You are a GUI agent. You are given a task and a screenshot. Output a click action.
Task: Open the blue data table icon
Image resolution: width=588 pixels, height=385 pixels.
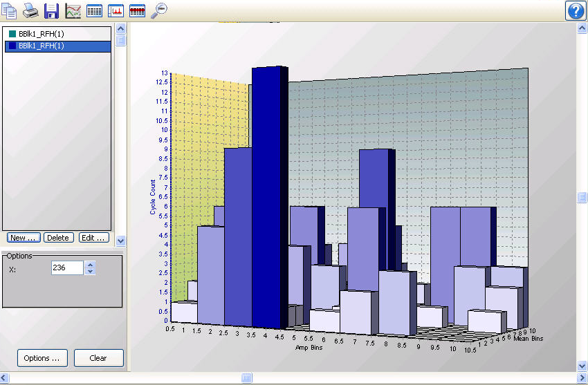click(x=94, y=10)
